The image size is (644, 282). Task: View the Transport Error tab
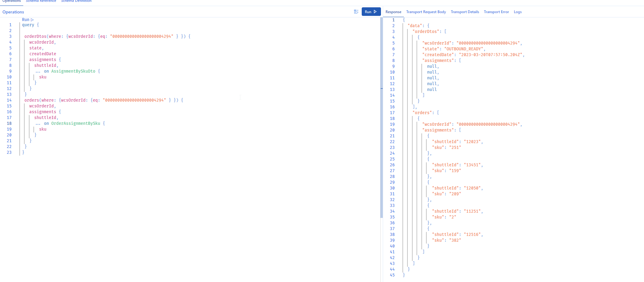point(496,12)
